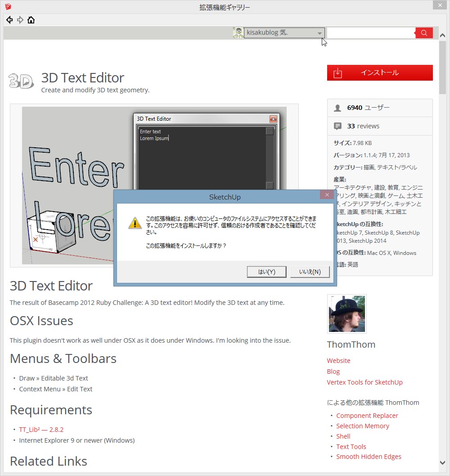The width and height of the screenshot is (450, 476).
Task: Click the 3D Text Editor logo icon
Action: coord(21,81)
